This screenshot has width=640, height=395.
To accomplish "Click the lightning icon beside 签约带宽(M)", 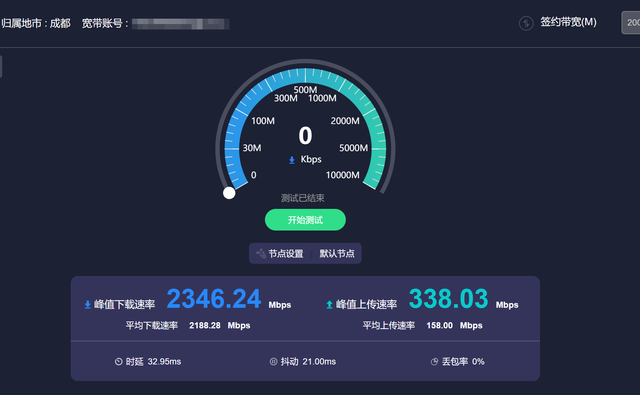I will click(526, 23).
